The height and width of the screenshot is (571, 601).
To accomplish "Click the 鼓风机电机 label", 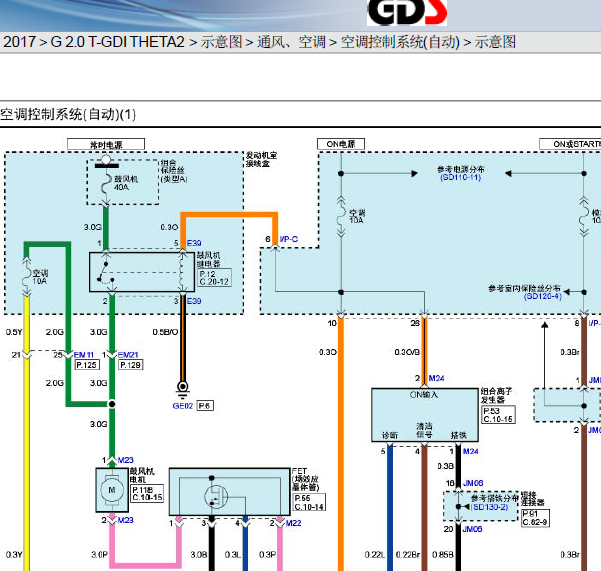I will (141, 475).
